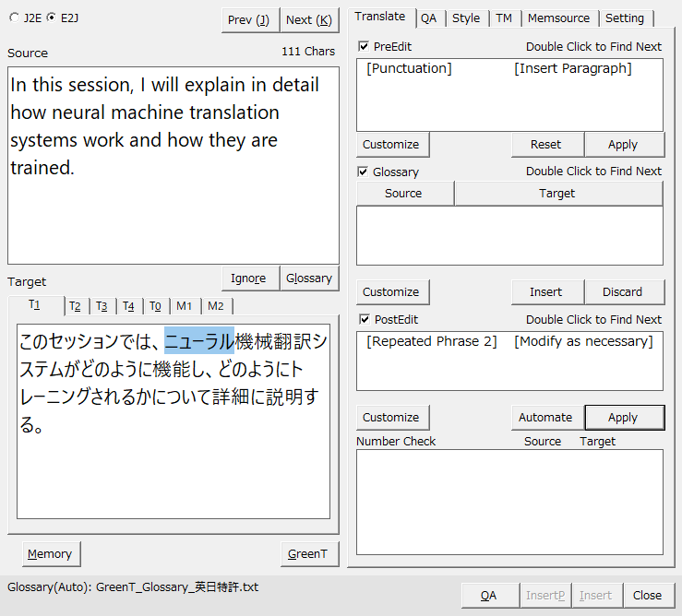Select the [Punctuation] PreEdit list item
The image size is (682, 616).
(x=409, y=68)
